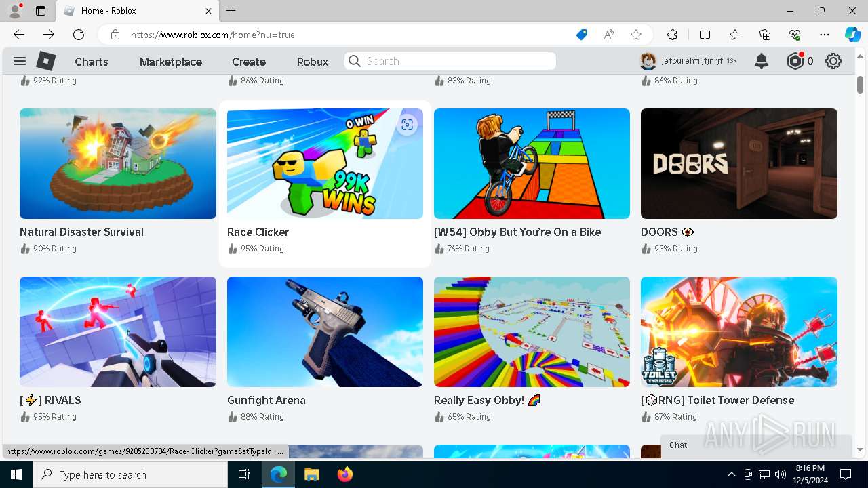
Task: Open the Race Clicker title link
Action: 258,232
